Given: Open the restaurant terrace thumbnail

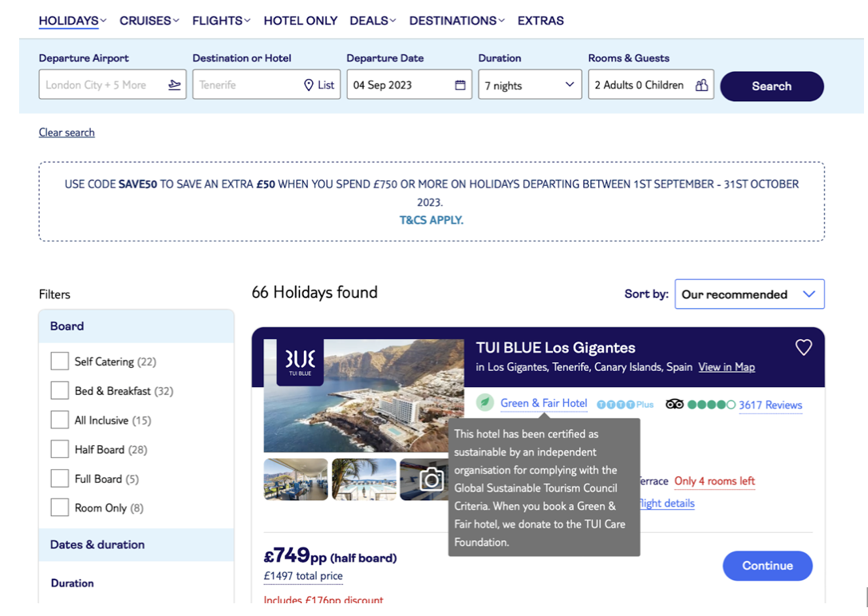Looking at the screenshot, I should (296, 480).
